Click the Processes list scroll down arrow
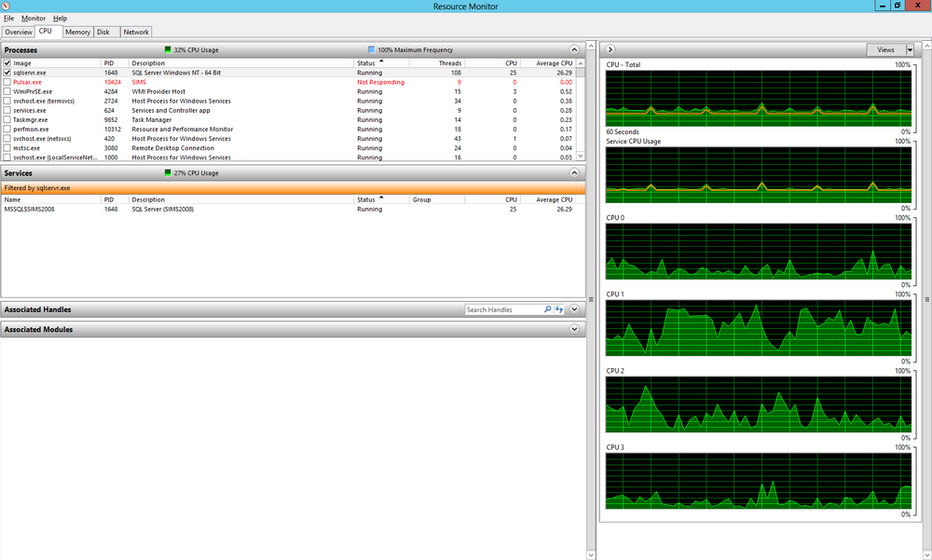This screenshot has height=560, width=932. click(581, 157)
